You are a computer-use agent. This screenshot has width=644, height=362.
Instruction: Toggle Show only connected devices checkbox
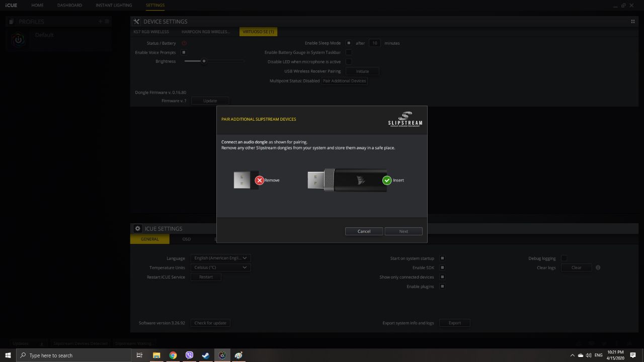point(442,277)
